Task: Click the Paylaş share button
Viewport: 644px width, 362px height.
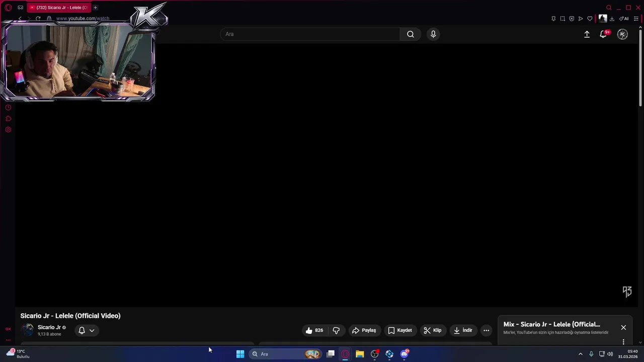Action: [364, 330]
